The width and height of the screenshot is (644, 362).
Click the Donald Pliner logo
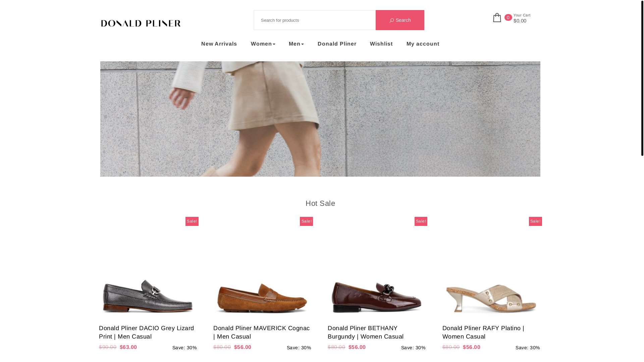coord(141,23)
